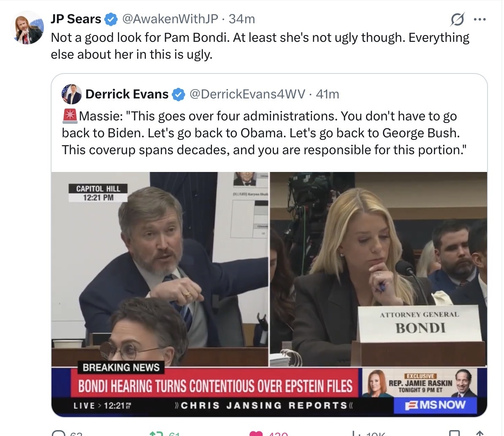
Task: Click the quoted Massie tweet text
Action: point(260,133)
